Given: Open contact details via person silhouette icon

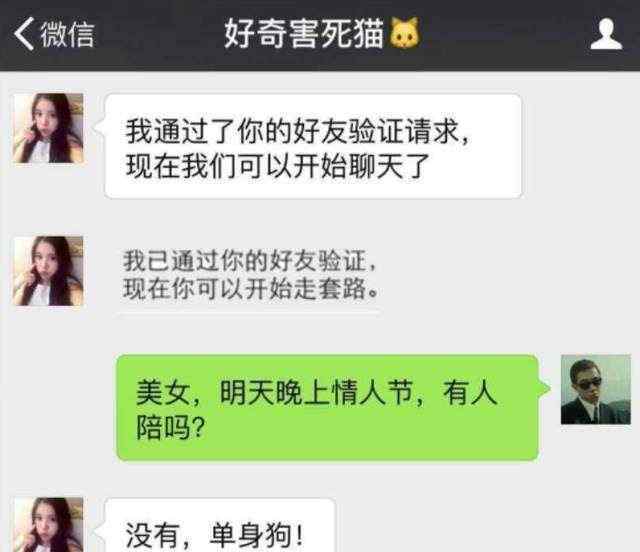Looking at the screenshot, I should [x=606, y=34].
